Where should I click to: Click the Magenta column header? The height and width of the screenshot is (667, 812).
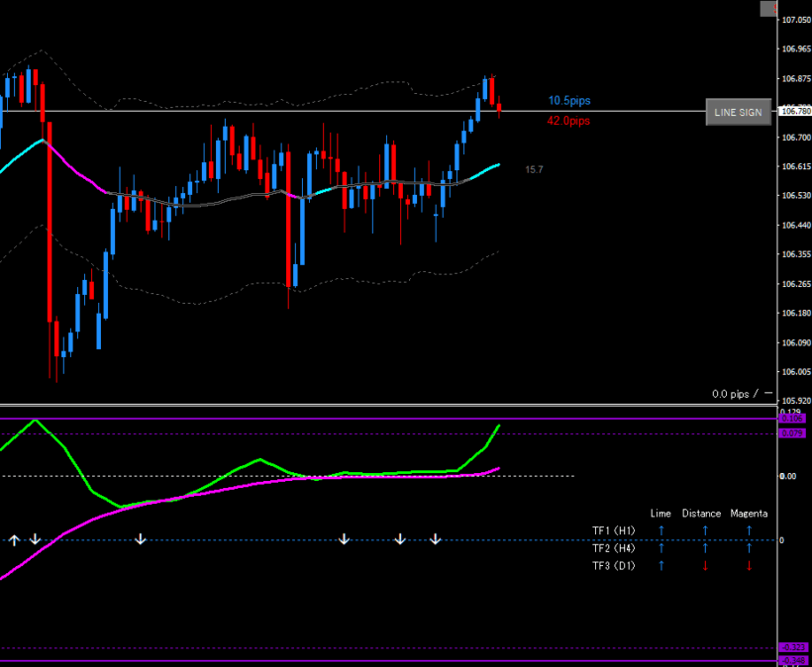click(749, 514)
